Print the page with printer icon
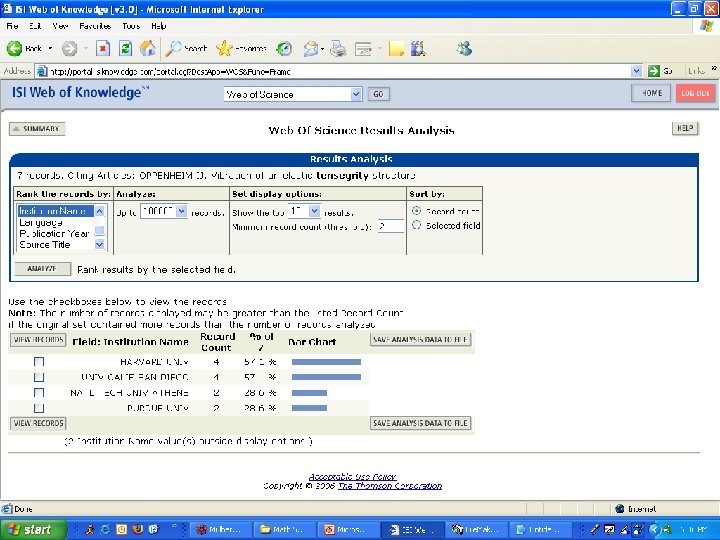The image size is (720, 540). [x=338, y=48]
